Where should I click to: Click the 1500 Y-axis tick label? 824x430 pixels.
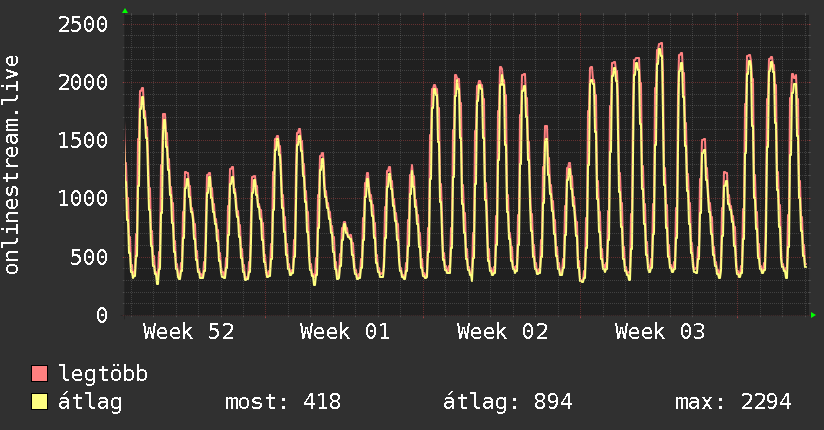tap(83, 140)
